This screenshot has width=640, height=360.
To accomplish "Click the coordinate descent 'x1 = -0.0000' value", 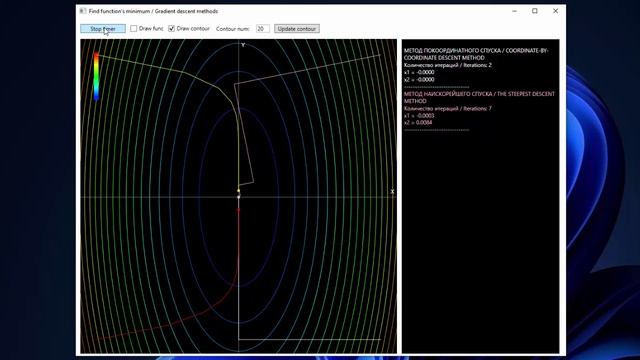I will (x=419, y=72).
